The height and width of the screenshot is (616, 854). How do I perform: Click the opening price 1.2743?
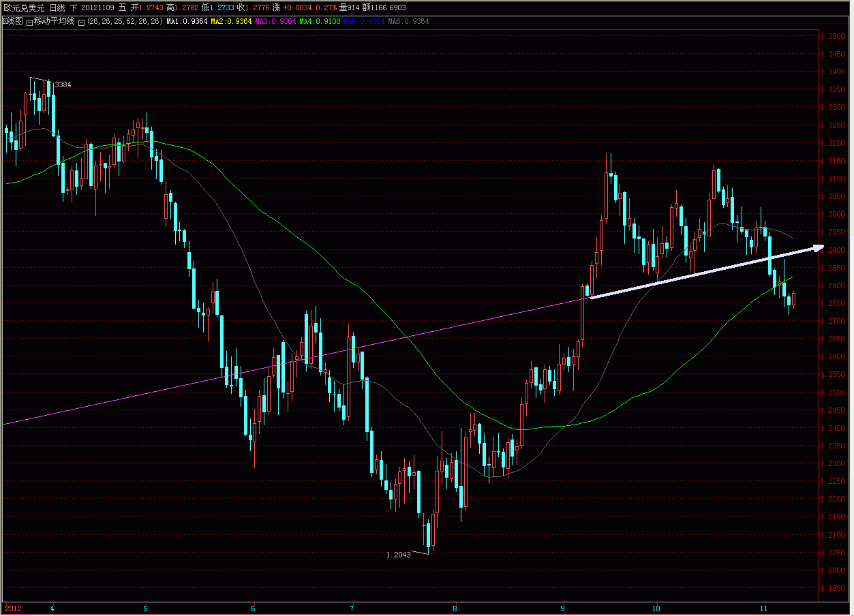151,7
